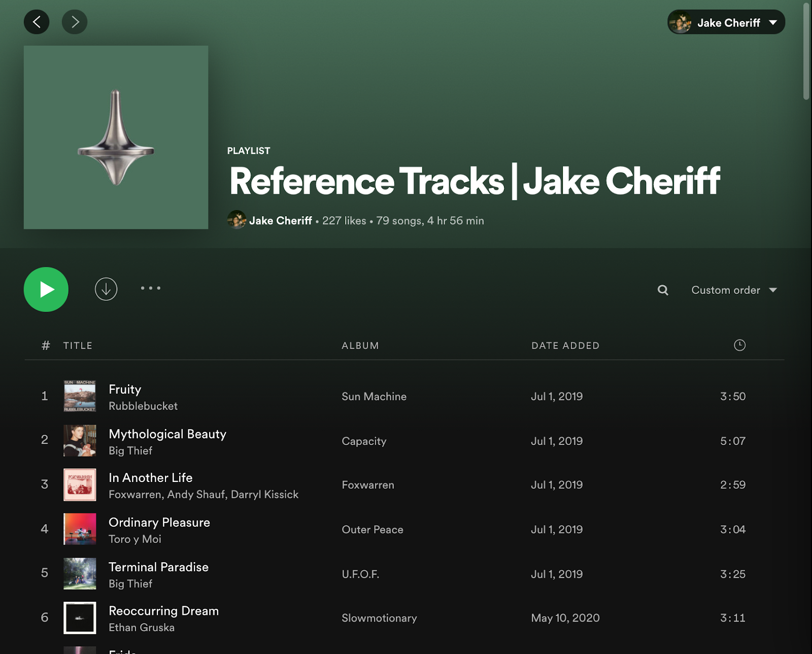Screen dimensions: 812x654
Task: Click the date added May 10, 2020
Action: pyautogui.click(x=565, y=618)
